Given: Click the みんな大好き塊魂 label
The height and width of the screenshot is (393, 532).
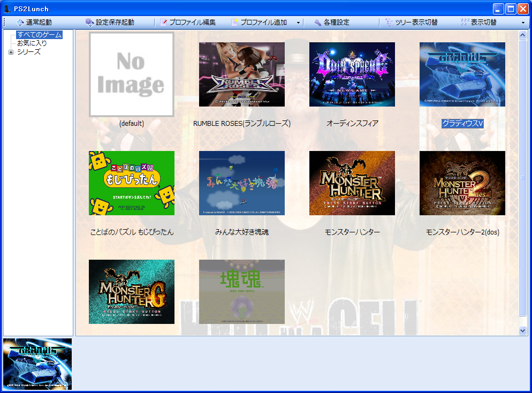Looking at the screenshot, I should coord(242,232).
